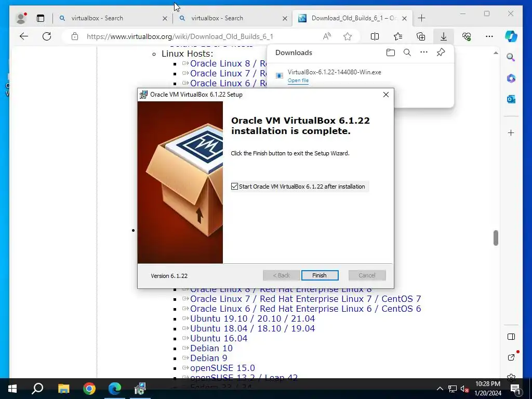The width and height of the screenshot is (532, 399).
Task: Open taskbar search magnifier
Action: [37, 389]
